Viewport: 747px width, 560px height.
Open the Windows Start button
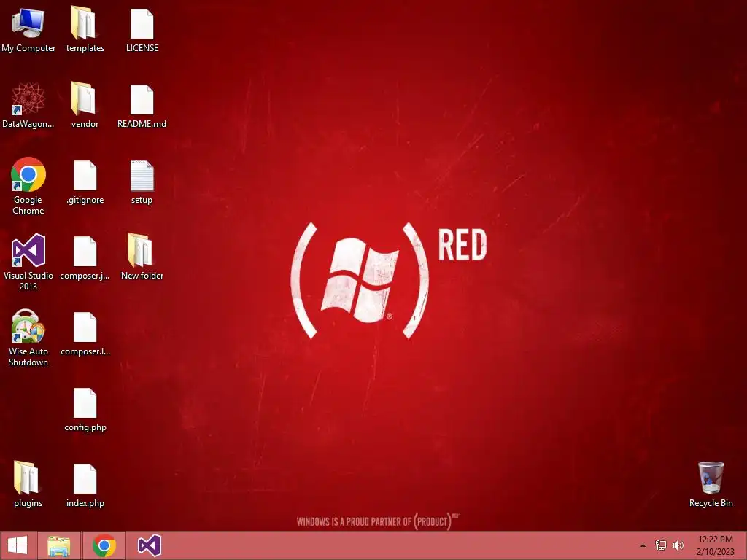[x=18, y=545]
